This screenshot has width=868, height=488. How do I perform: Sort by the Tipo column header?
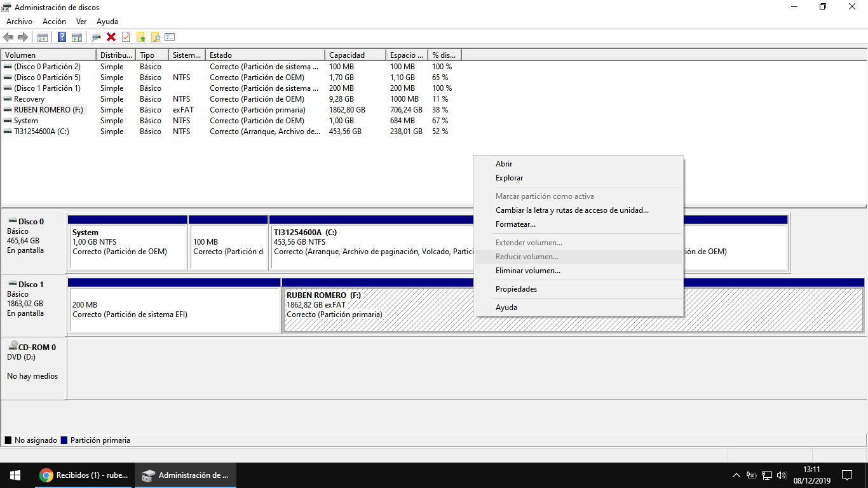(x=153, y=55)
